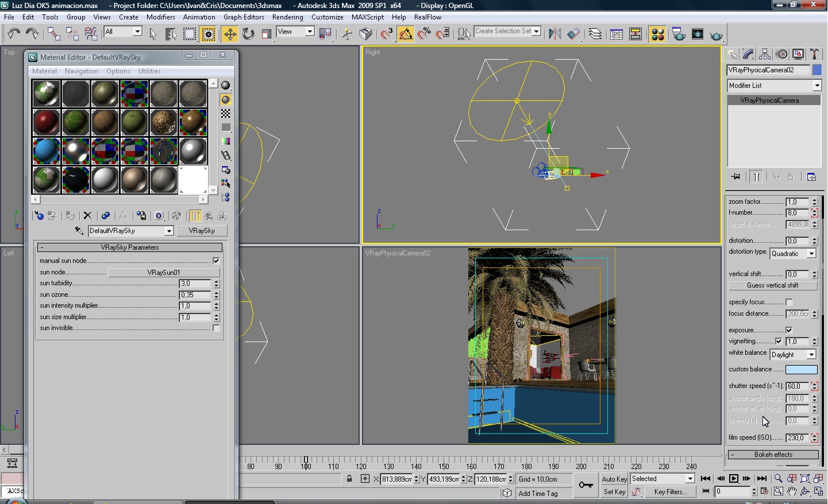828x504 pixels.
Task: Toggle Set Key animation mode
Action: [614, 492]
